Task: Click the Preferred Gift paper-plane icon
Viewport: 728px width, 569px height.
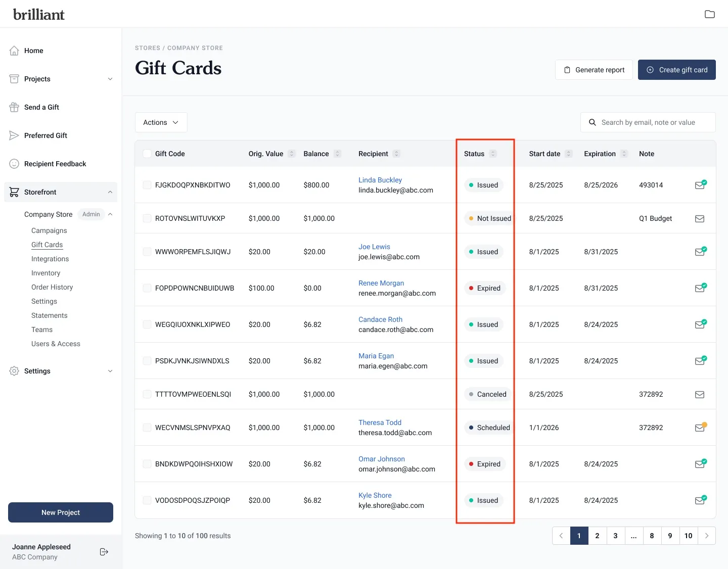Action: [x=14, y=135]
